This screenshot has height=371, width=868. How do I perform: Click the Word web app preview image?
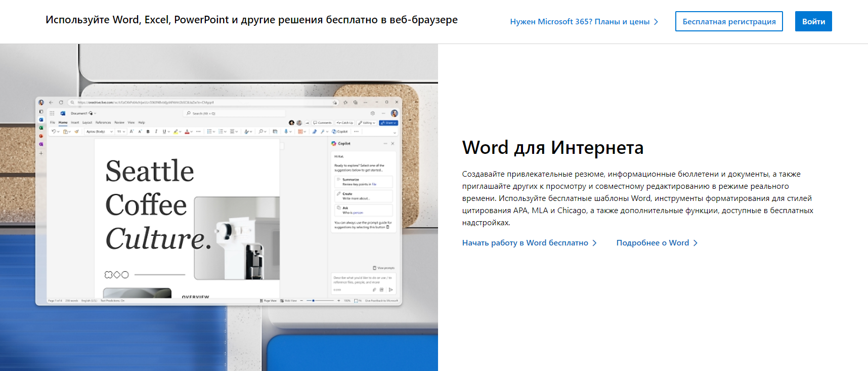tap(219, 208)
